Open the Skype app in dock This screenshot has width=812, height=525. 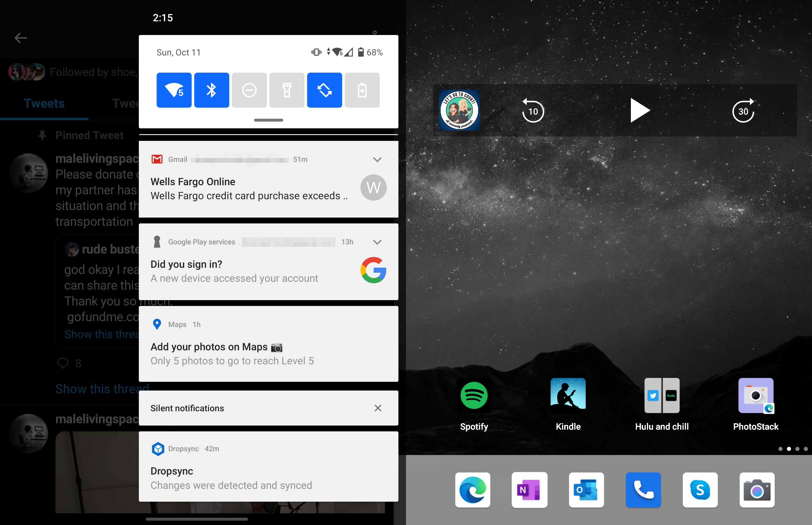pos(700,490)
